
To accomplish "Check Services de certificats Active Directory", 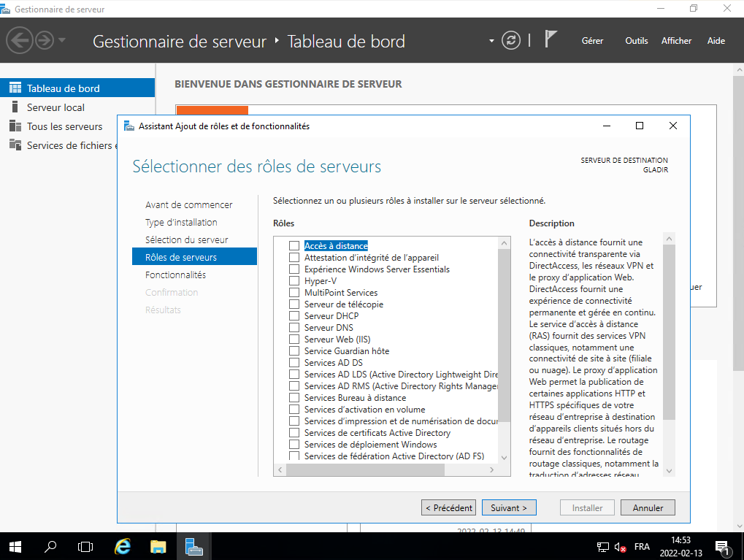I will pos(294,433).
